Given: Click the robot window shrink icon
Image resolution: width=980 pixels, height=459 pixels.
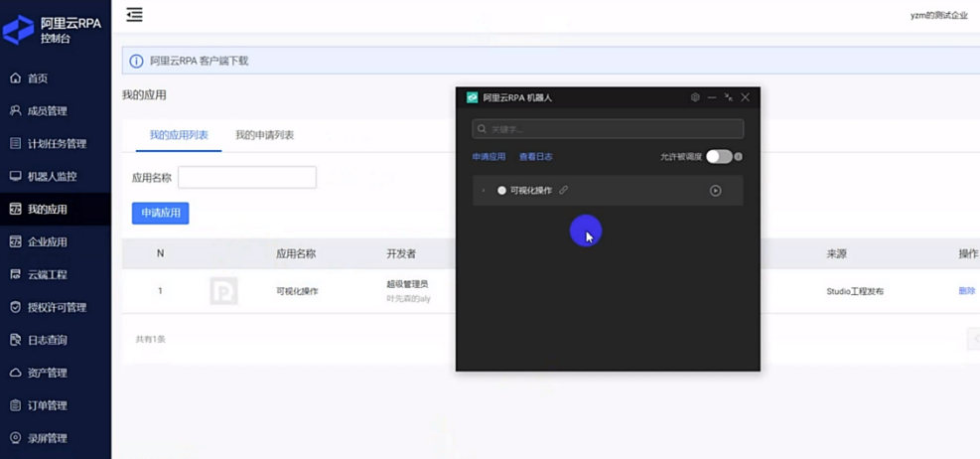Looking at the screenshot, I should coord(728,97).
